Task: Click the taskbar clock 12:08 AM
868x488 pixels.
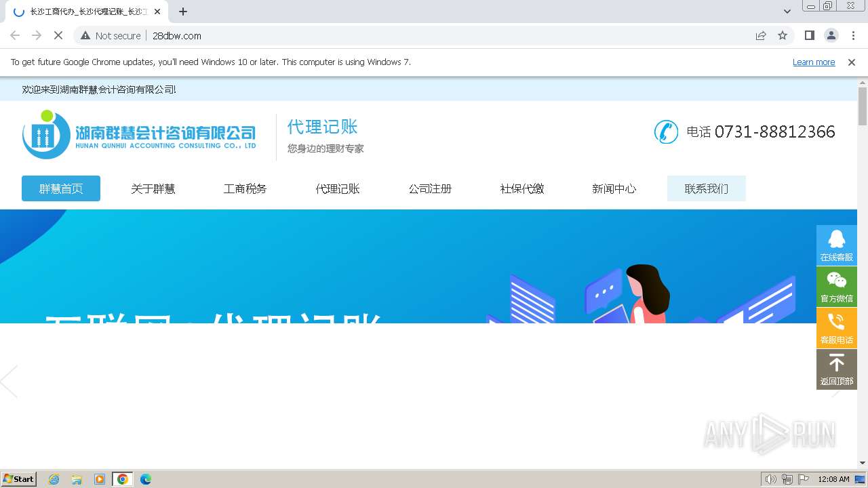Action: coord(833,479)
